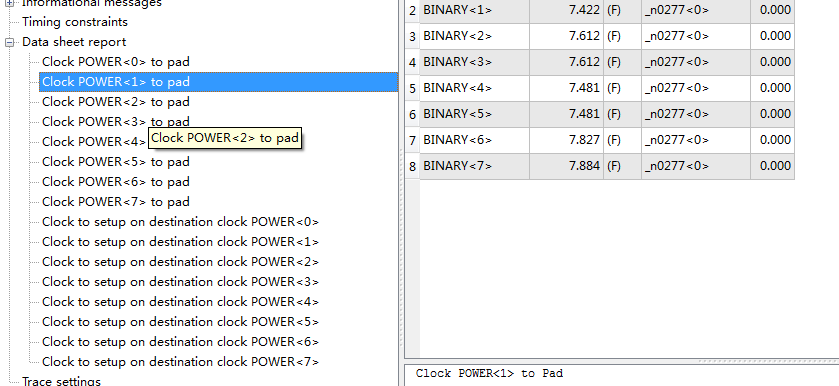Click row header number 8
This screenshot has width=839, height=386.
tap(412, 166)
